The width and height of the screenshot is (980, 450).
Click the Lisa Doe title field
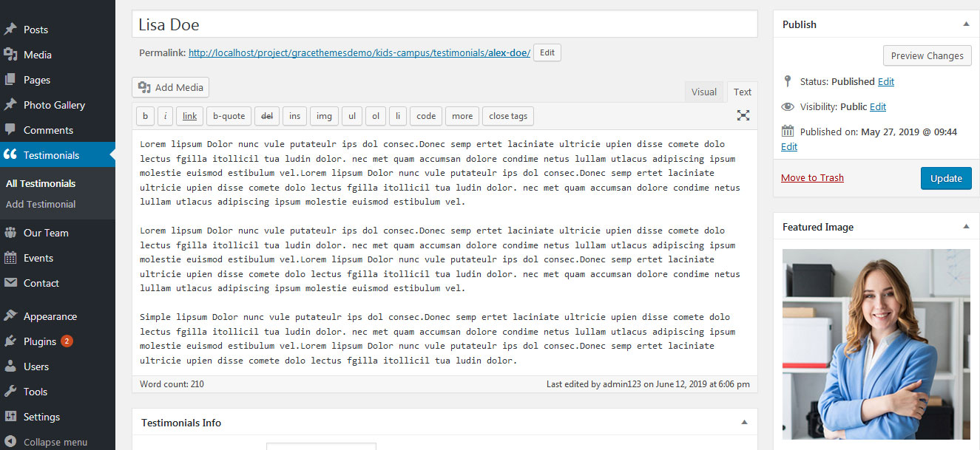445,24
